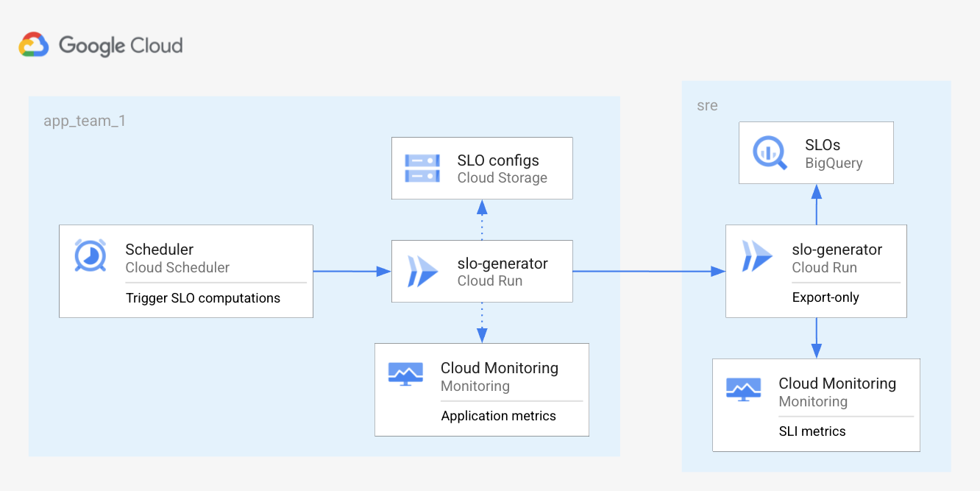Viewport: 980px width, 491px height.
Task: Click "Cloud Monitoring" title above SLI metrics
Action: [x=837, y=384]
